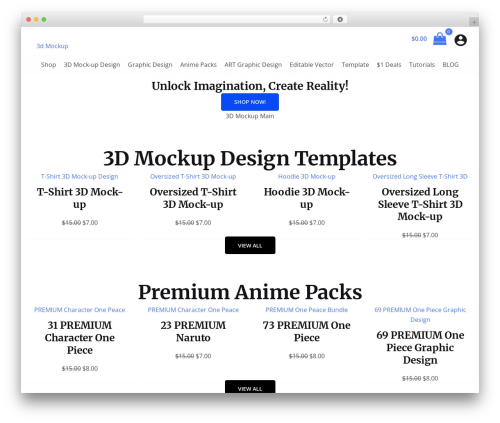Open the Tutorials menu item
The height and width of the screenshot is (423, 500).
(422, 65)
